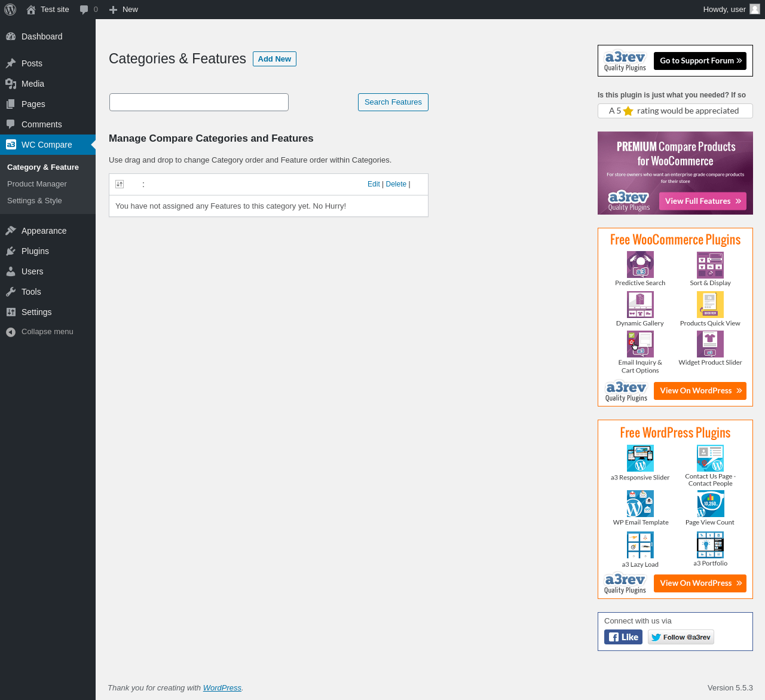The width and height of the screenshot is (765, 700).
Task: Go to Media menu label
Action: 33,84
